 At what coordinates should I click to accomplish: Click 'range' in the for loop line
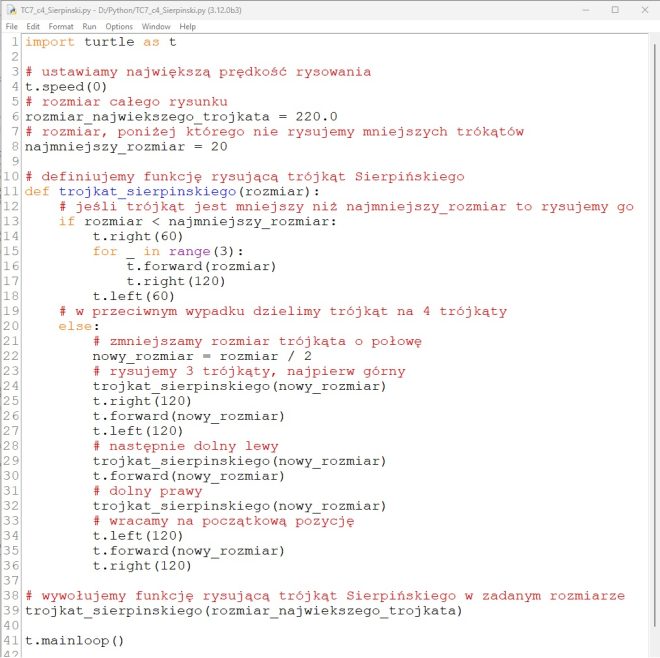189,252
